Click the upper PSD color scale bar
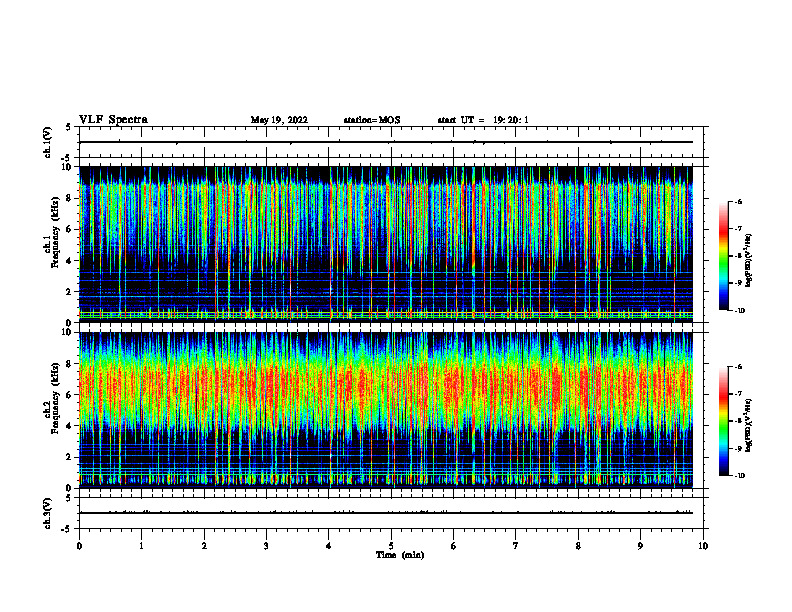This screenshot has height=612, width=792. pos(723,256)
